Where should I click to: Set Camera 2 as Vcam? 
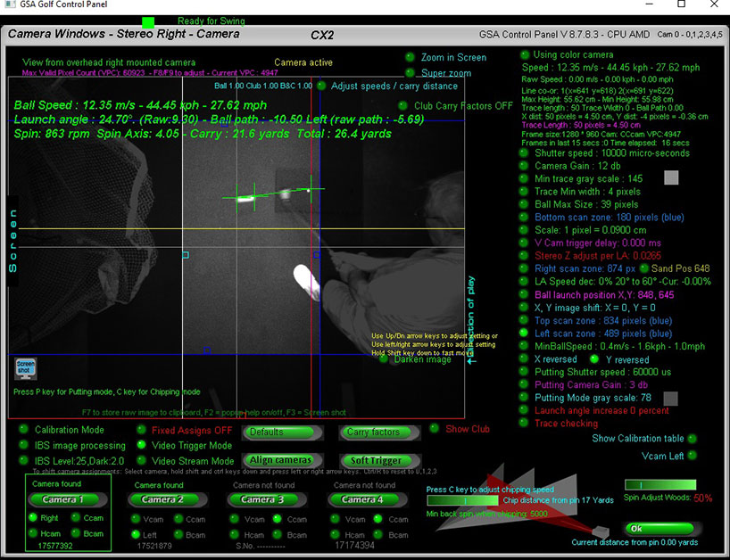click(x=136, y=519)
